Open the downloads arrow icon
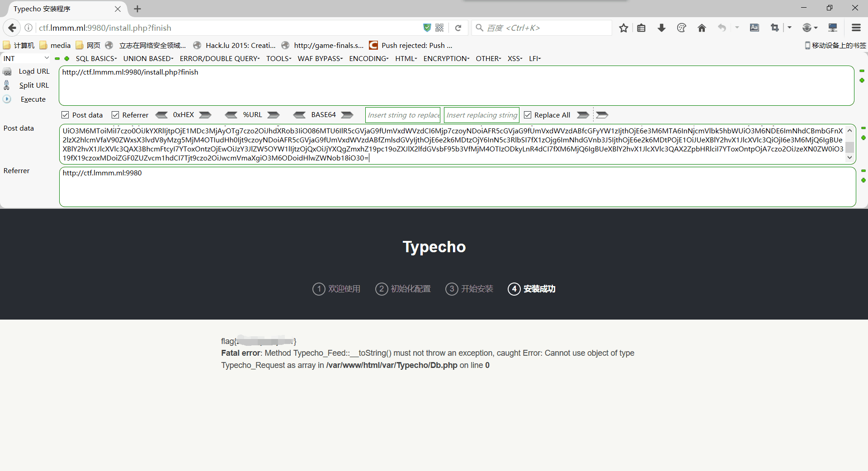This screenshot has height=471, width=868. tap(661, 28)
